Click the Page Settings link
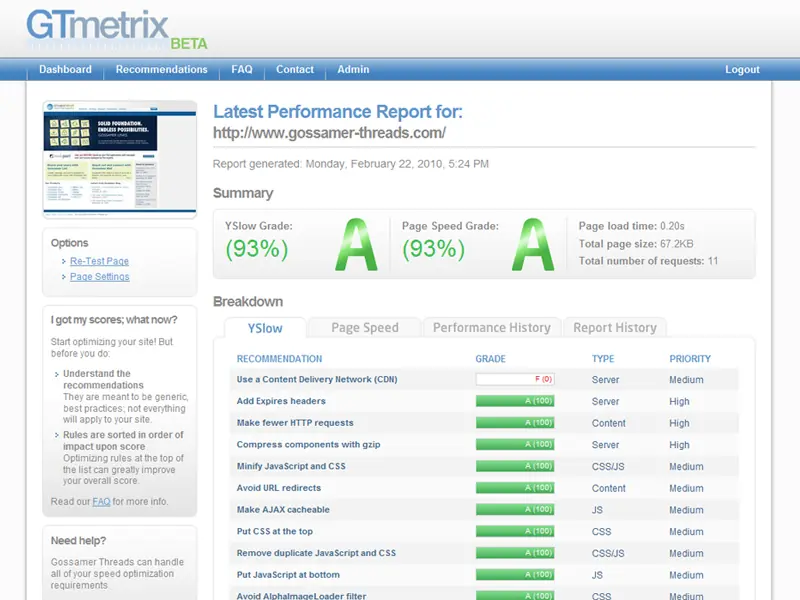The image size is (800, 600). 99,277
